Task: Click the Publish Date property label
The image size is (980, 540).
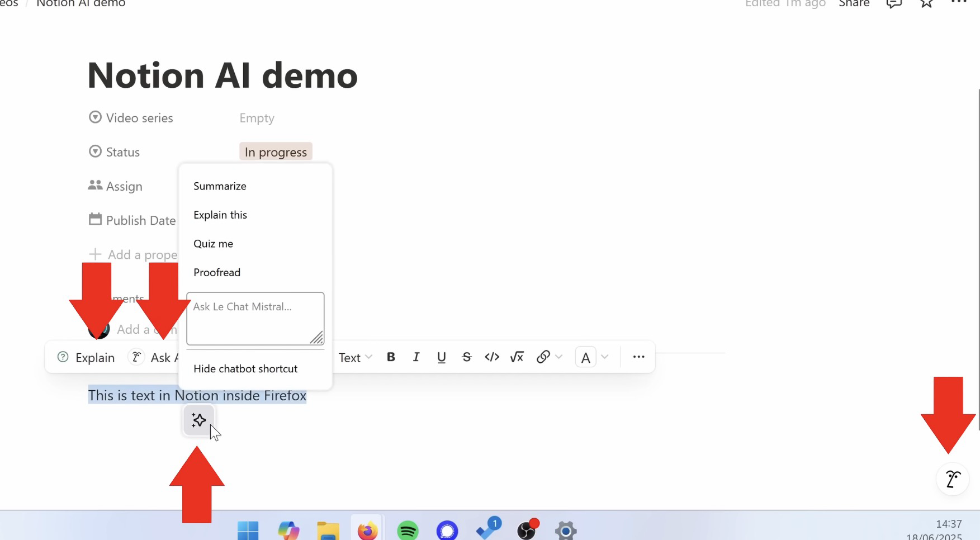Action: click(132, 220)
